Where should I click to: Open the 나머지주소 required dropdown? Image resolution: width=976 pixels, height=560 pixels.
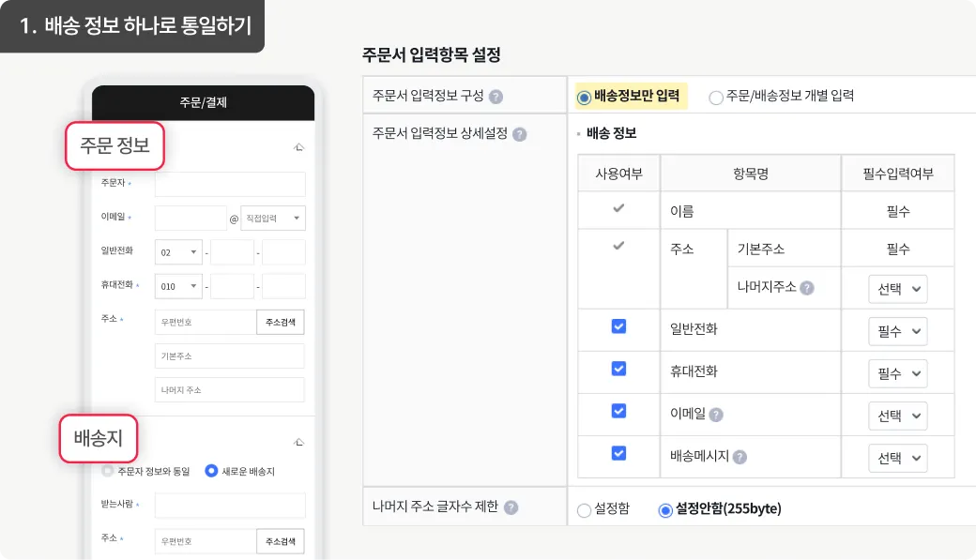tap(897, 289)
